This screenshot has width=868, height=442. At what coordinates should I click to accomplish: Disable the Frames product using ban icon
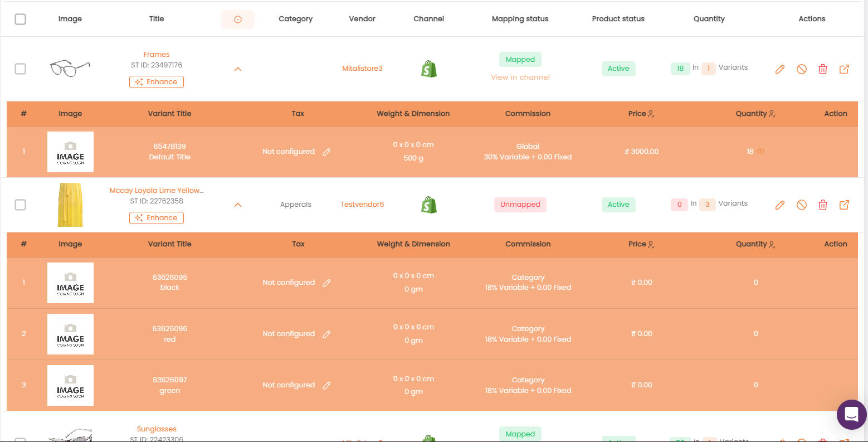(802, 69)
